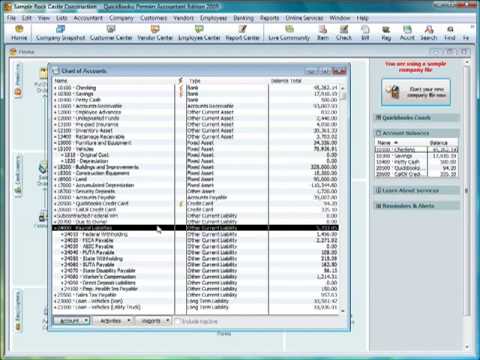This screenshot has width=480, height=360.
Task: Open the Vendors menu
Action: 184,18
